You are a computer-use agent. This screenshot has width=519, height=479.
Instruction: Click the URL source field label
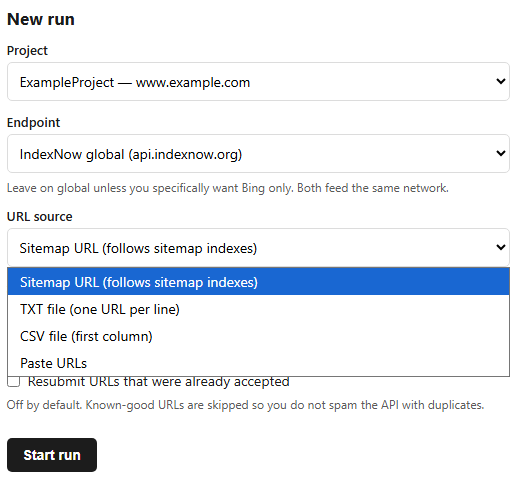pos(39,217)
